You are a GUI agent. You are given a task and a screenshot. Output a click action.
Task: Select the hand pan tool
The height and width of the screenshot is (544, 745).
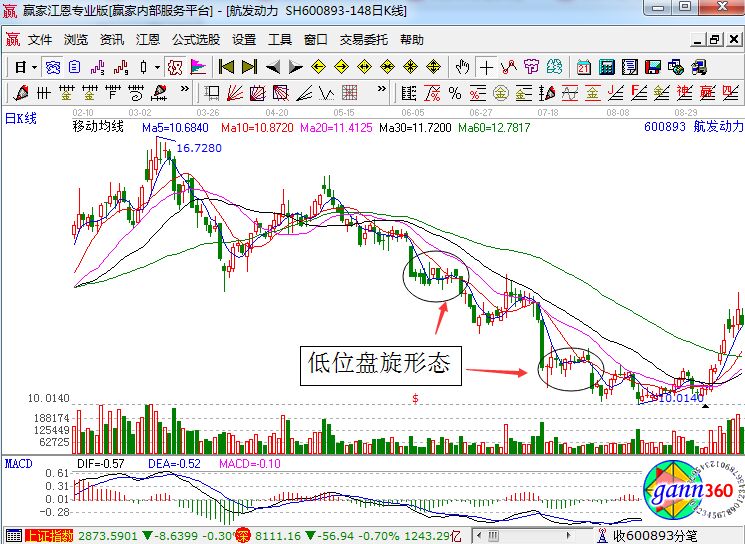point(462,67)
